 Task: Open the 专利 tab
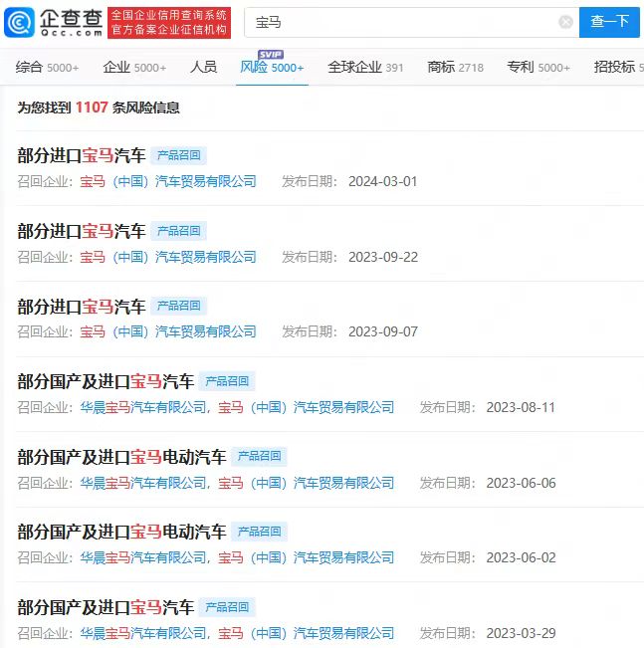[537, 68]
